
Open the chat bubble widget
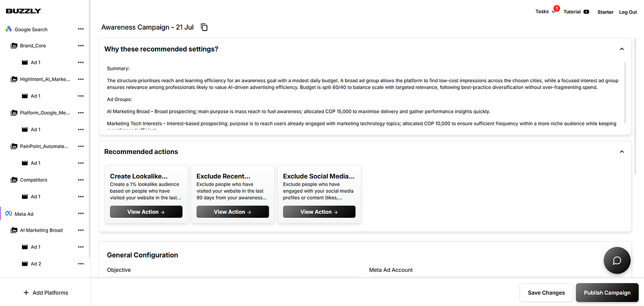(616, 261)
